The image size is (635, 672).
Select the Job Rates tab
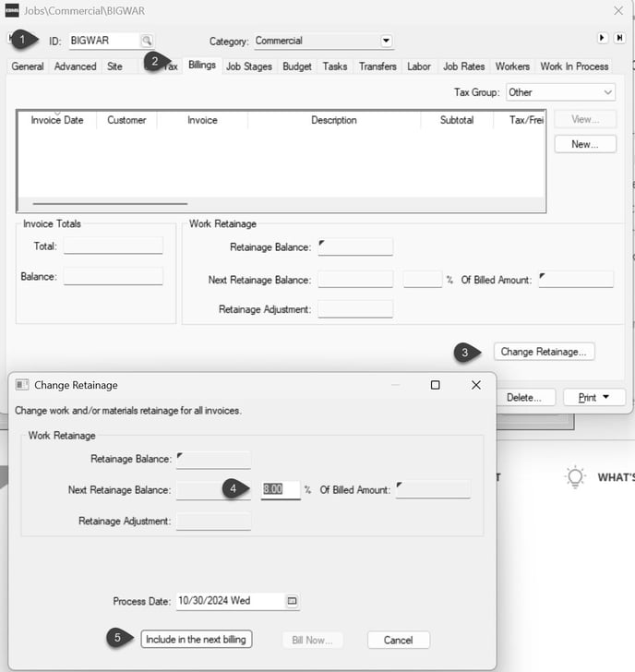click(x=463, y=66)
